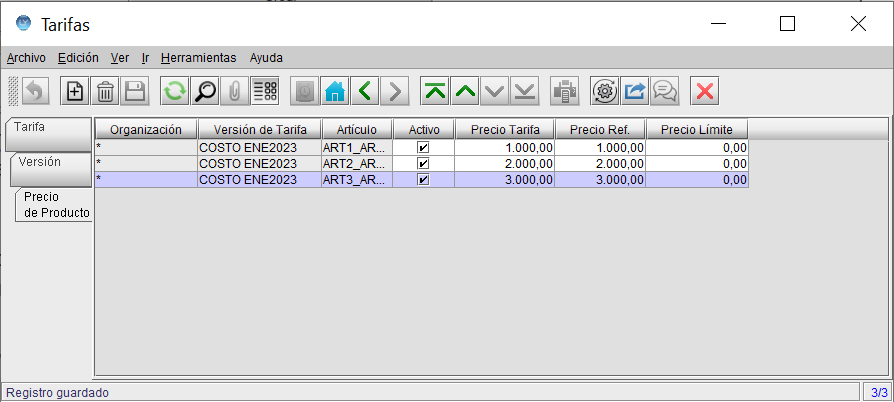Open the Ver menu

click(120, 58)
